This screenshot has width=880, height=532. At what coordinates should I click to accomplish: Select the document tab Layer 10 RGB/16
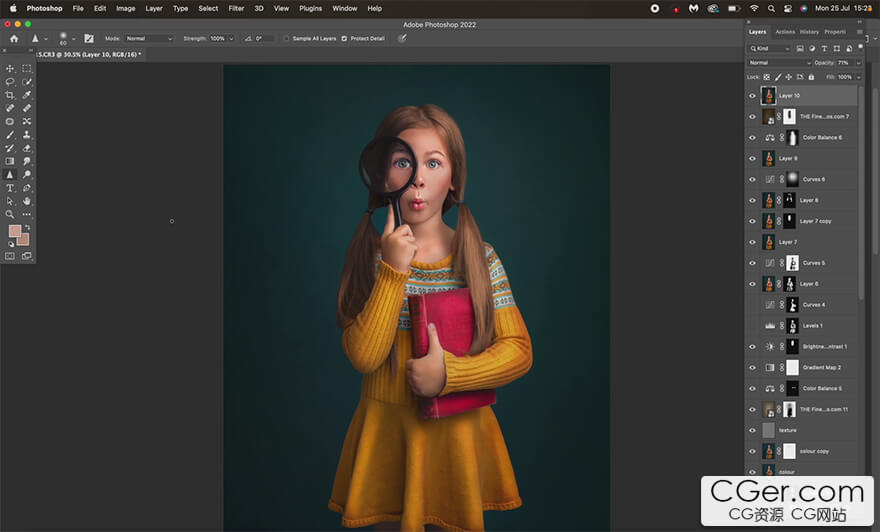[x=90, y=54]
